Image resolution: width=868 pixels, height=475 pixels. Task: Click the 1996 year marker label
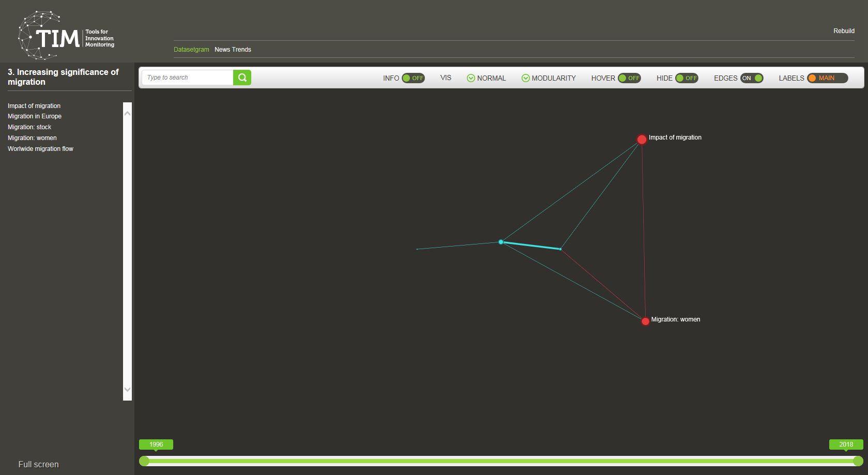click(x=156, y=445)
